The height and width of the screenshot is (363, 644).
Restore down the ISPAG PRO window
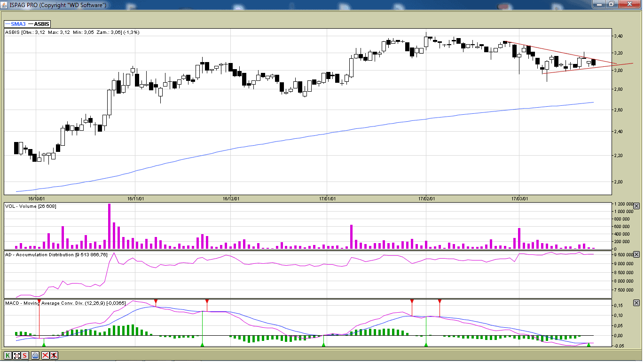coord(611,4)
